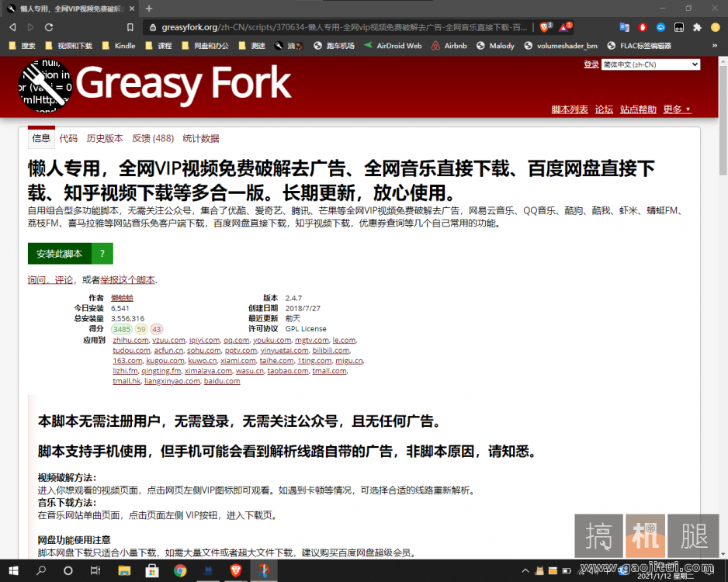Open the bilibili.com applies-to link
Image resolution: width=728 pixels, height=582 pixels.
point(331,351)
